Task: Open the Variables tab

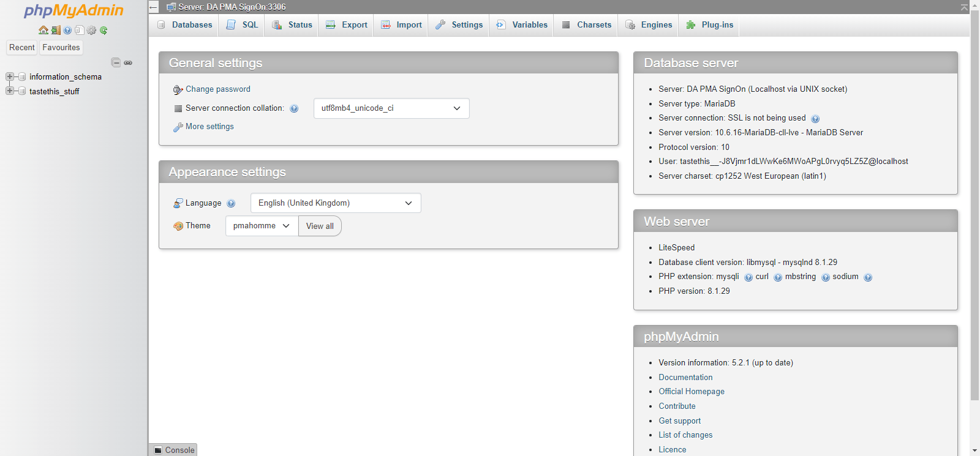Action: point(522,25)
